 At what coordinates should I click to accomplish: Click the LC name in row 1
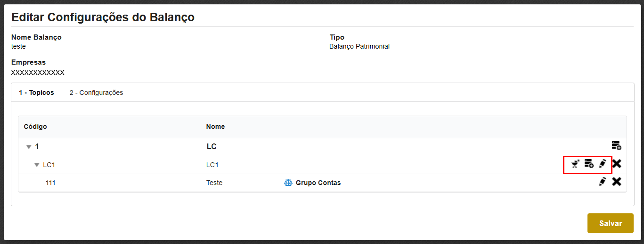(212, 146)
